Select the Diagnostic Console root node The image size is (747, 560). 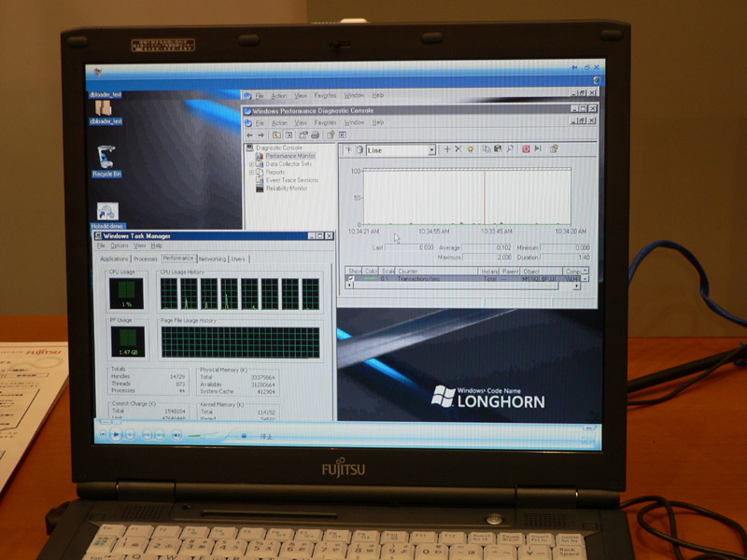278,147
